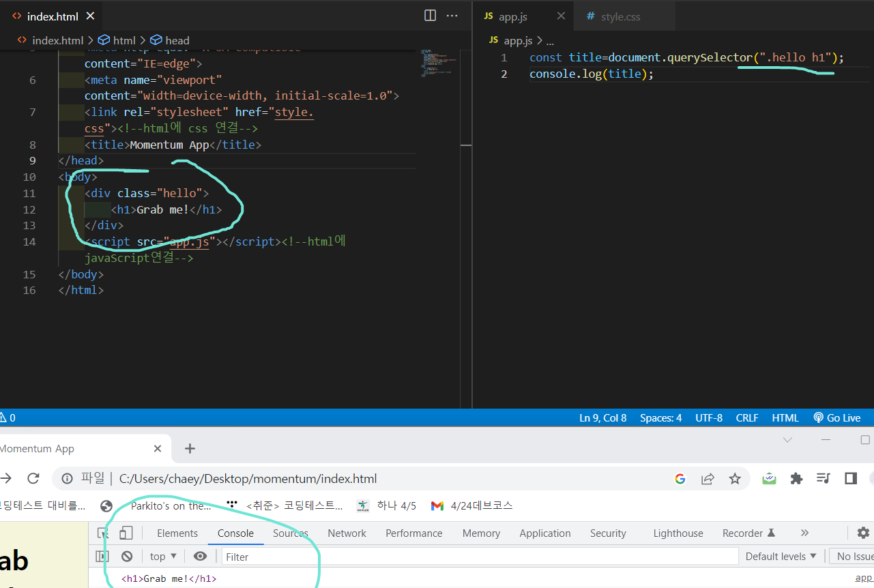Open the Sources DevTools tab

click(x=291, y=533)
